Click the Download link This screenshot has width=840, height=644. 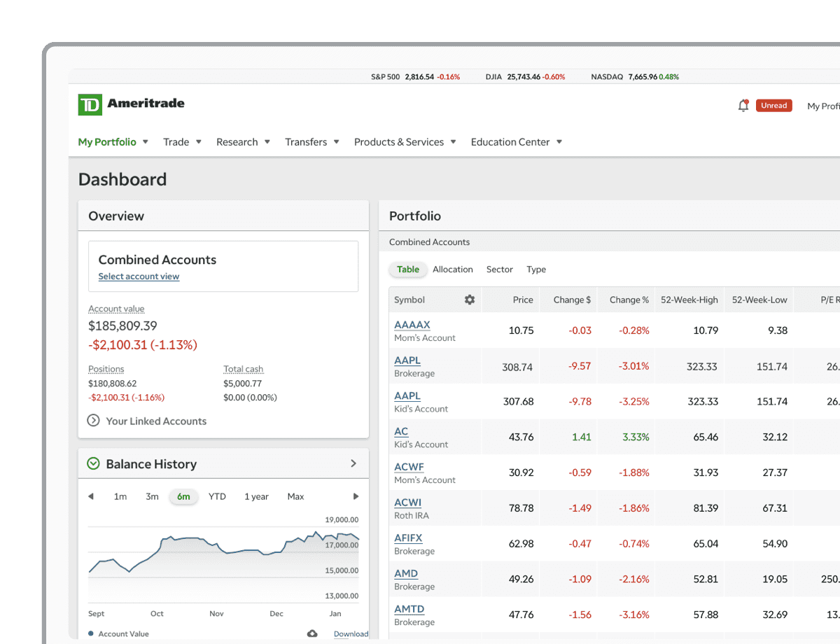[351, 634]
